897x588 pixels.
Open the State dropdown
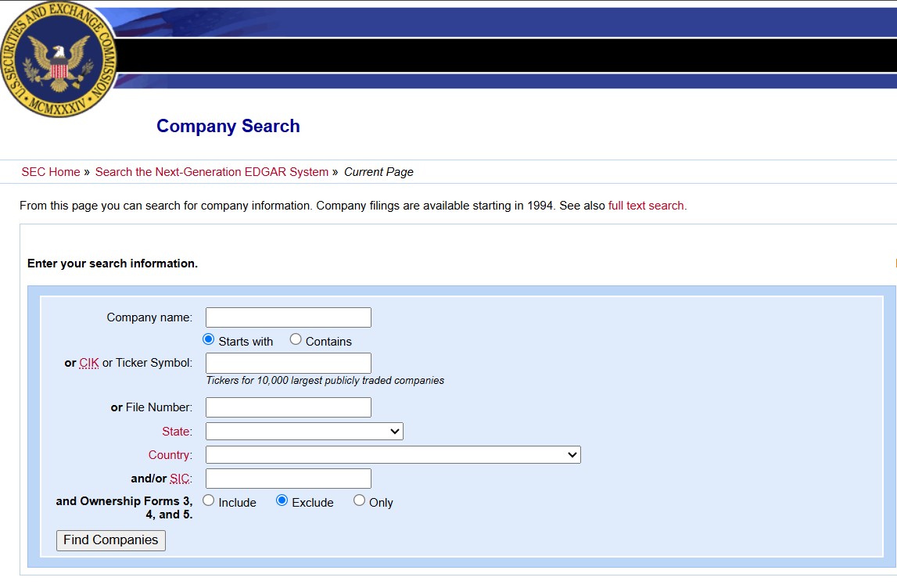tap(304, 432)
